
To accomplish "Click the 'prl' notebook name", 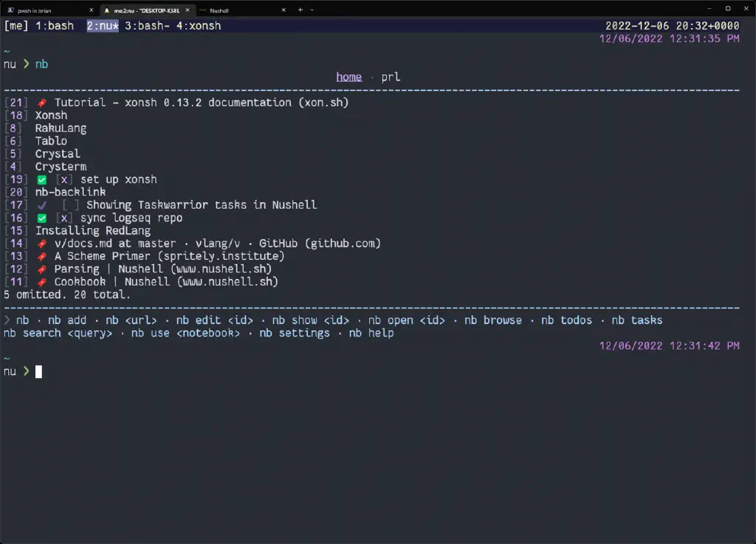I will coord(391,77).
